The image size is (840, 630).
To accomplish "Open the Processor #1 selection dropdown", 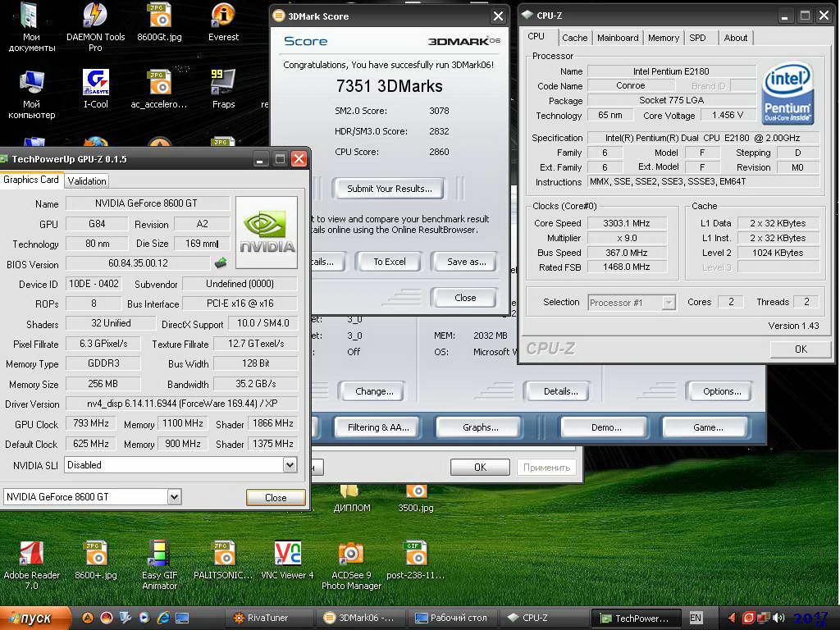I will point(668,303).
